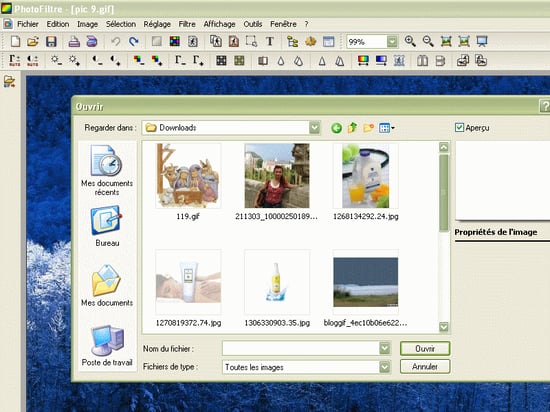Decrease contrast with the half-moon minus icon
Image resolution: width=550 pixels, height=412 pixels.
(x=98, y=61)
